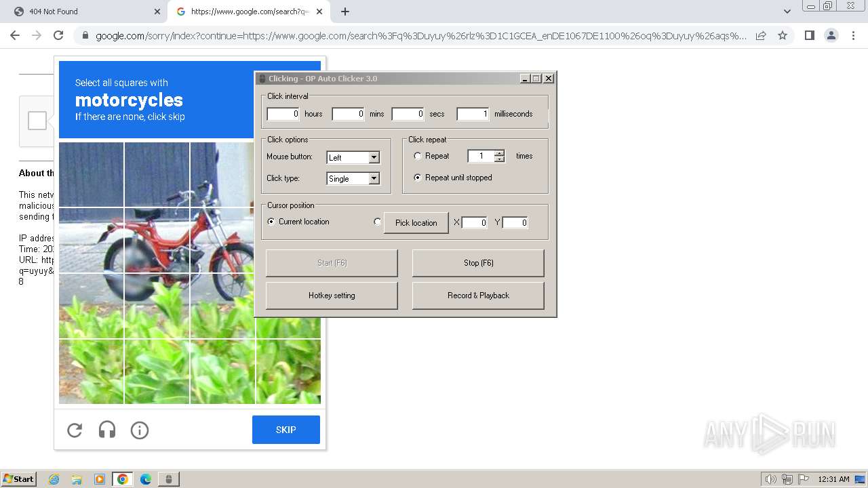Select the Repeat times radio option

tap(418, 156)
